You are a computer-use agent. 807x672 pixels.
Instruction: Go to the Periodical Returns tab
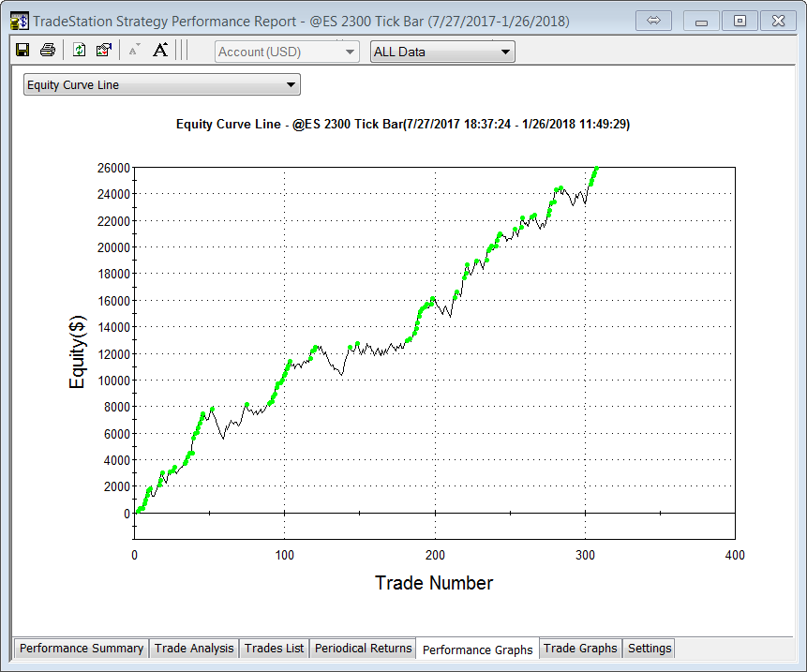coord(363,649)
